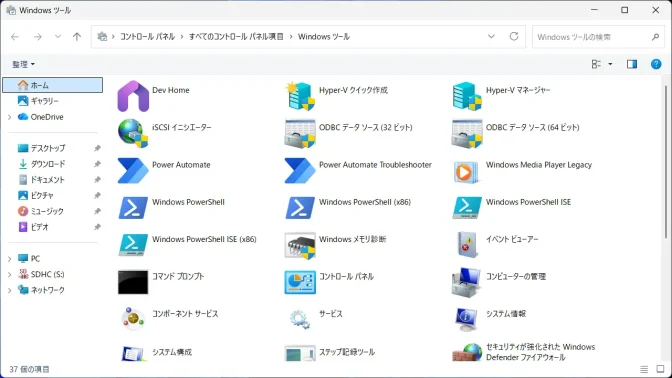Go back to the previous folder
The height and width of the screenshot is (378, 672).
(x=15, y=37)
